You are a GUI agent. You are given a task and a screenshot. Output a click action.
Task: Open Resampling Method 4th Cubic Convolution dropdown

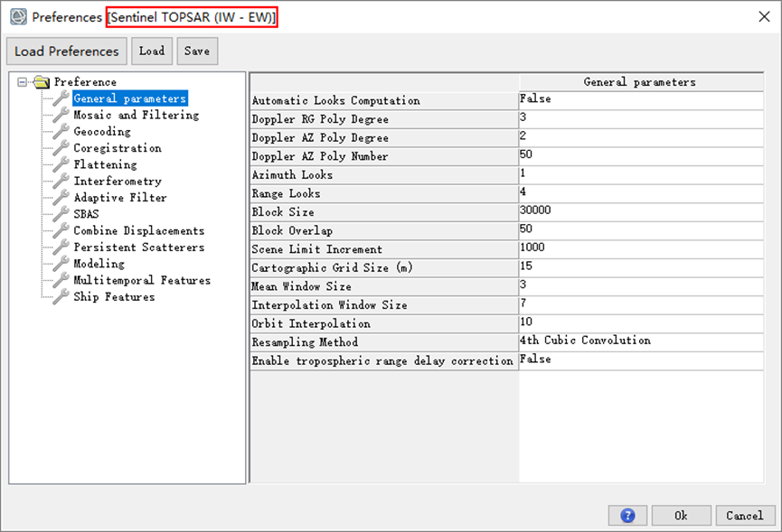tap(641, 341)
